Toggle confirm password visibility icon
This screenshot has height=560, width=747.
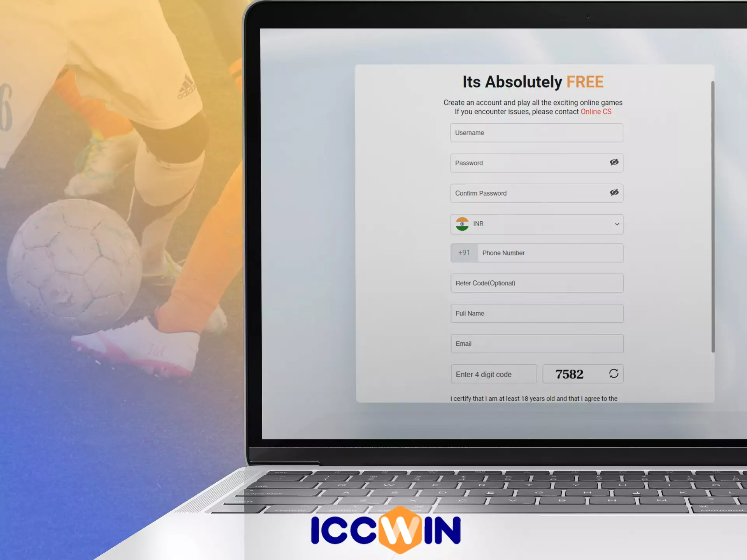pos(614,192)
